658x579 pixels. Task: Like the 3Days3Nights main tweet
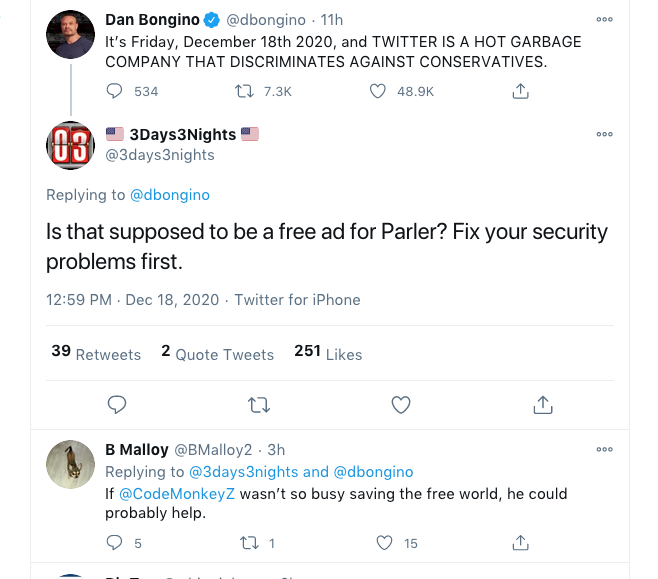pos(401,404)
